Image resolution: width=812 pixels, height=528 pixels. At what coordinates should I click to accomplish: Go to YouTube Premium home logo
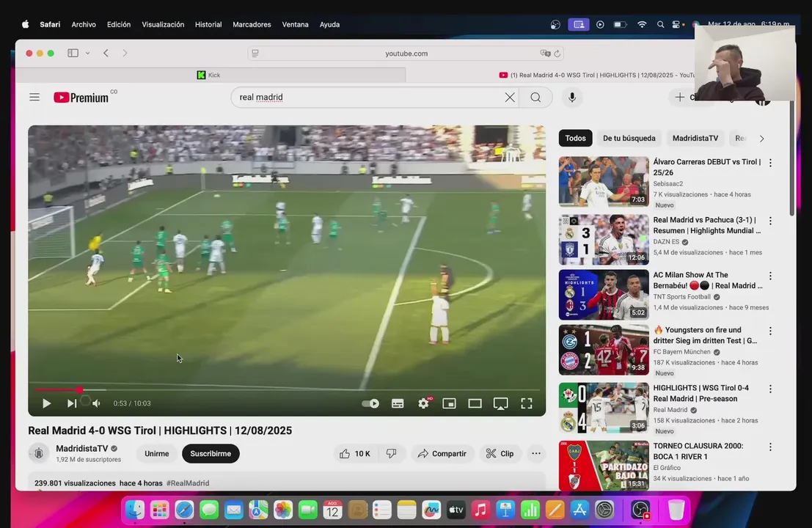pos(82,98)
